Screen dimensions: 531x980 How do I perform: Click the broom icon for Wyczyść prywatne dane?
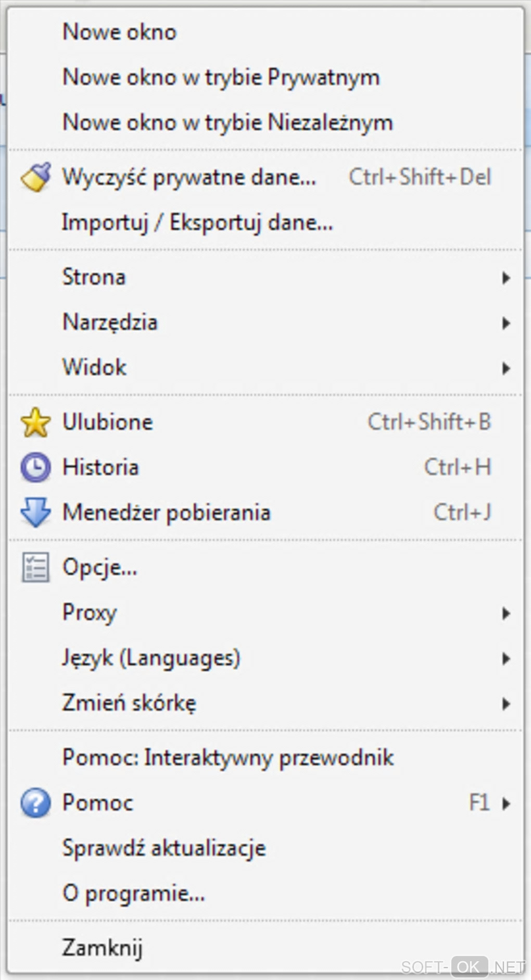pos(35,177)
